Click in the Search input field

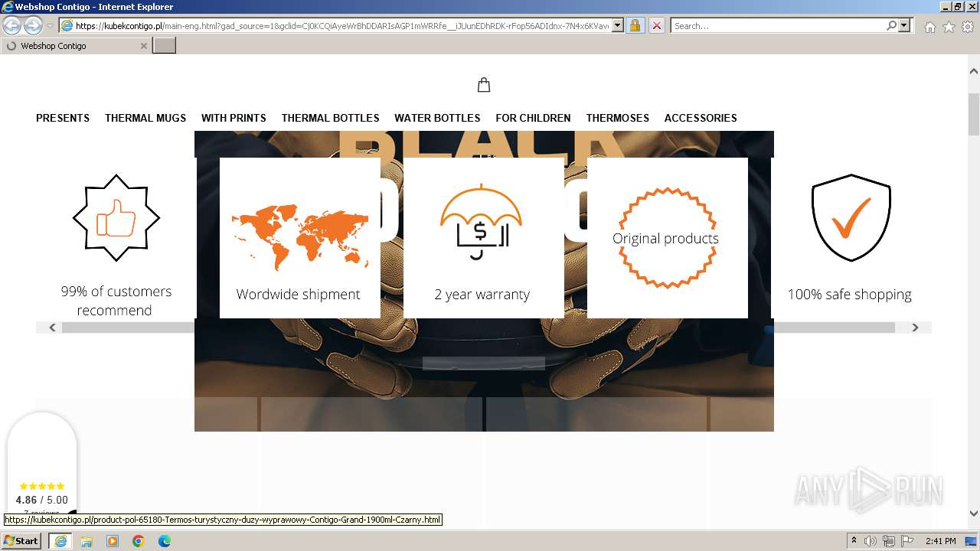click(777, 25)
